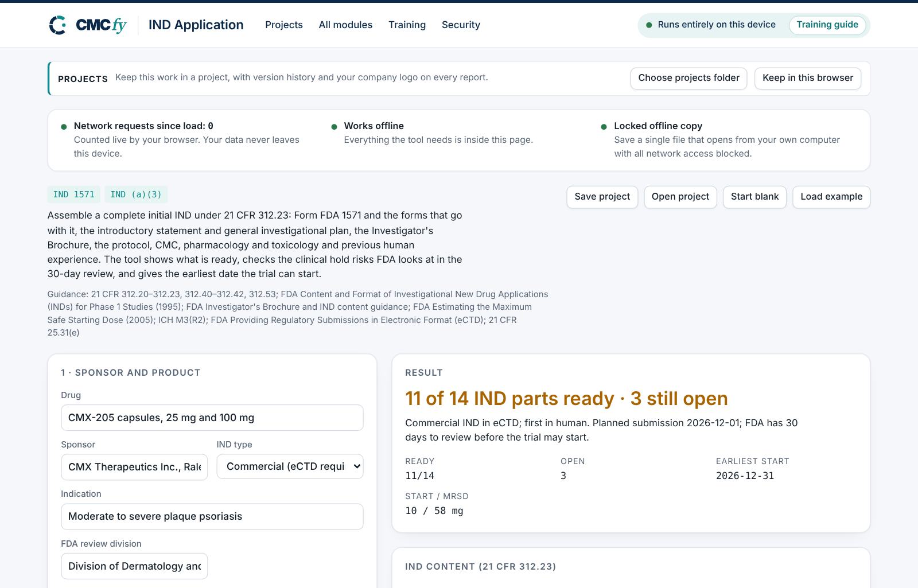Click the green dot beside Works offline
Viewport: 918px width, 588px height.
334,127
